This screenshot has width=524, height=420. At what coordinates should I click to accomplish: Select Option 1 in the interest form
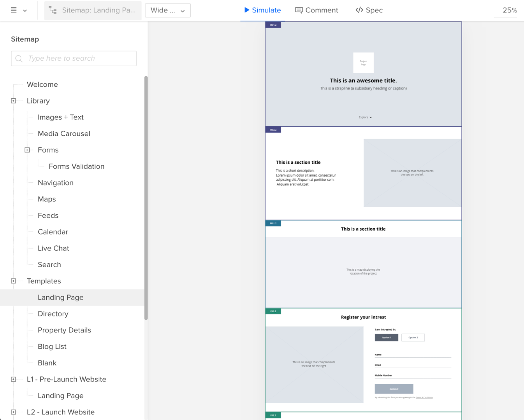pos(386,337)
